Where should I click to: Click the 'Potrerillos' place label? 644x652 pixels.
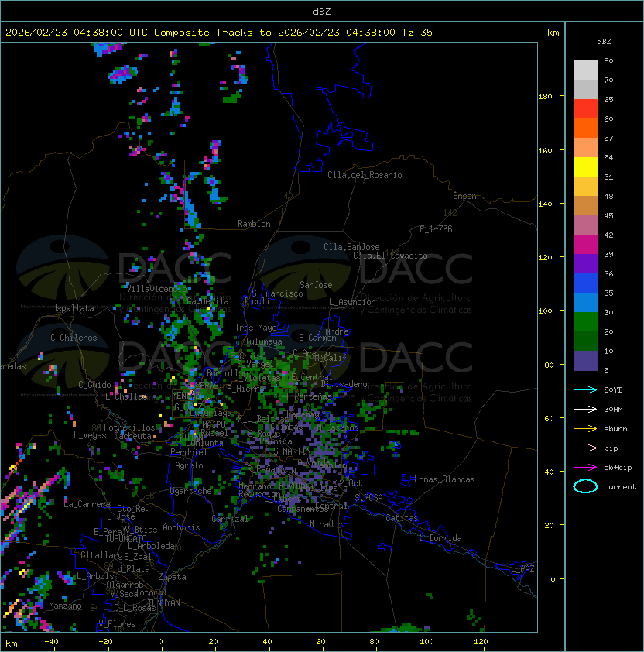point(129,427)
